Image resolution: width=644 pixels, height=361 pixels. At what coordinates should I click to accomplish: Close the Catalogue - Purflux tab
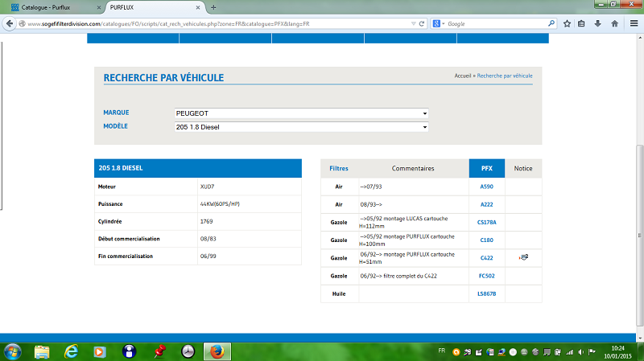click(x=98, y=7)
